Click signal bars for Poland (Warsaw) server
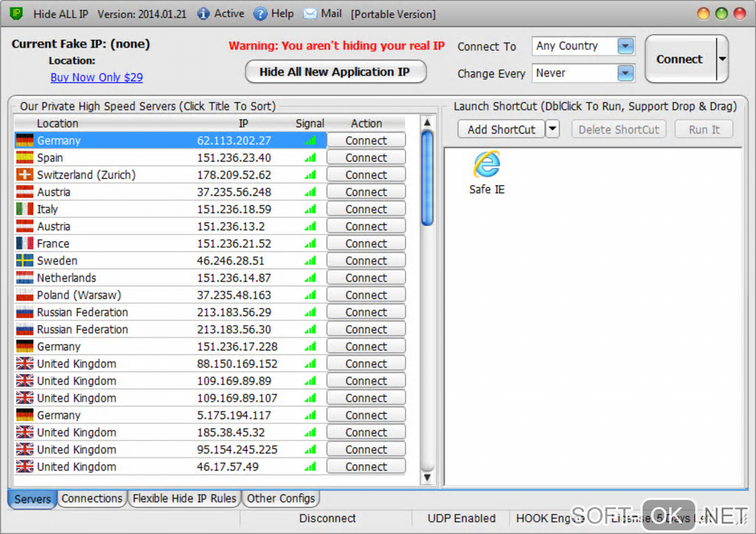Screen dimensions: 756x534 click(x=311, y=295)
